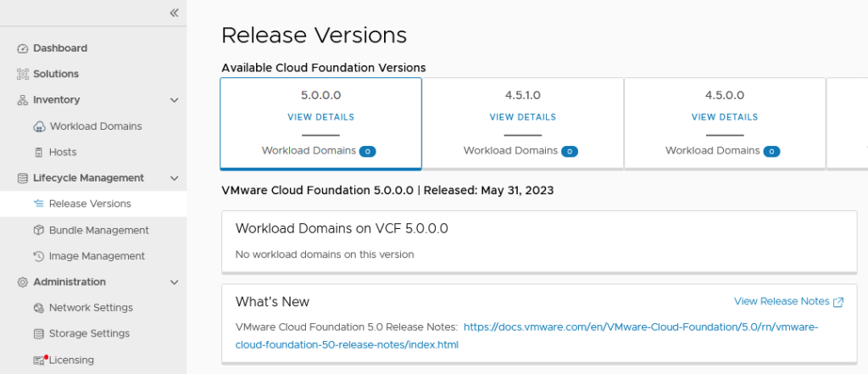Click the Dashboard gauge icon
Screen dimensions: 868x374
23,48
